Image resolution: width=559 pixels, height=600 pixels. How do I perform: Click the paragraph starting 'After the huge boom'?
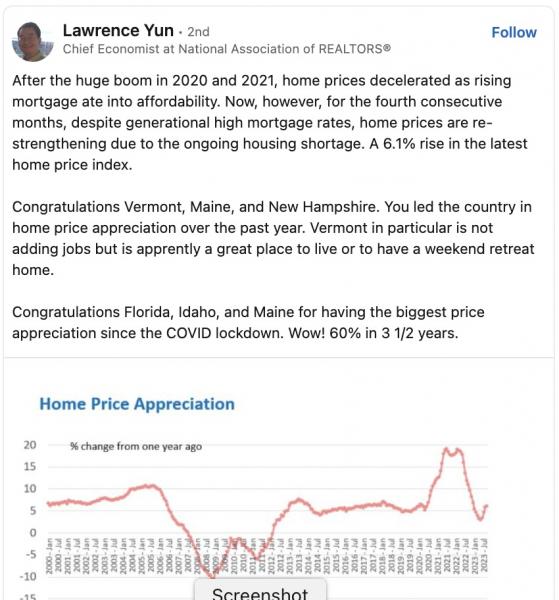270,122
